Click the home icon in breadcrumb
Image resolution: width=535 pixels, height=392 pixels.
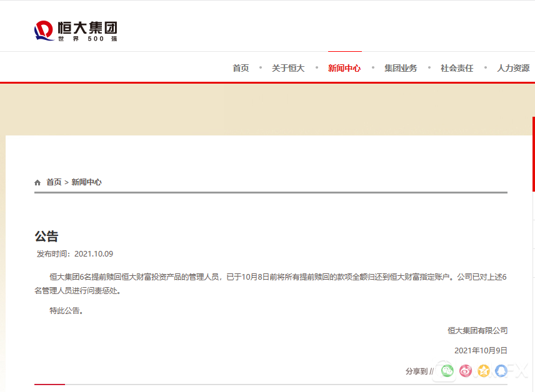tap(37, 183)
